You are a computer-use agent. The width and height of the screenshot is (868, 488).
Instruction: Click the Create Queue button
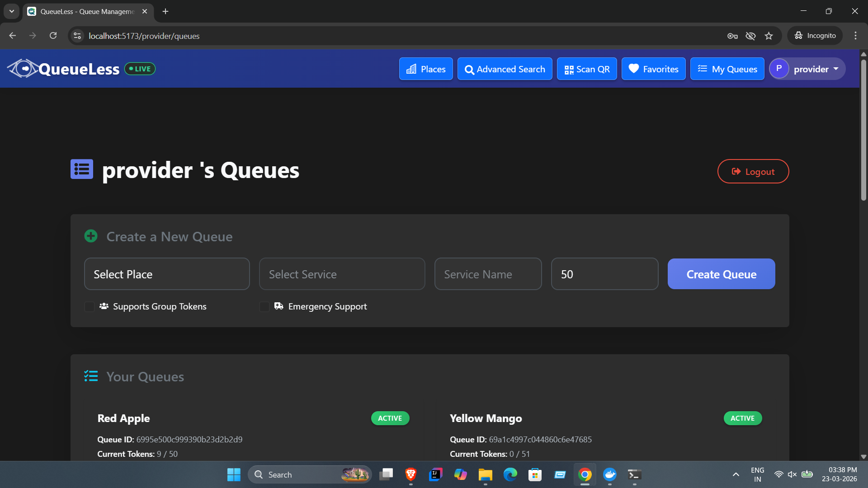[721, 274]
